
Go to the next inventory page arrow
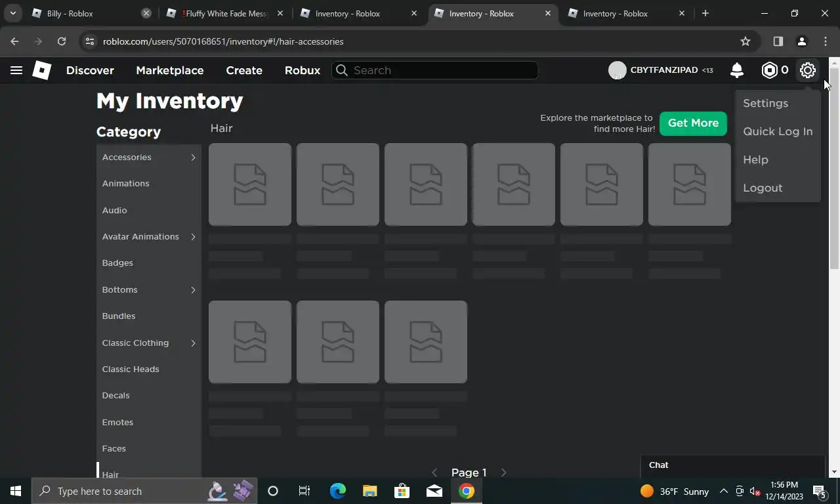coord(504,472)
